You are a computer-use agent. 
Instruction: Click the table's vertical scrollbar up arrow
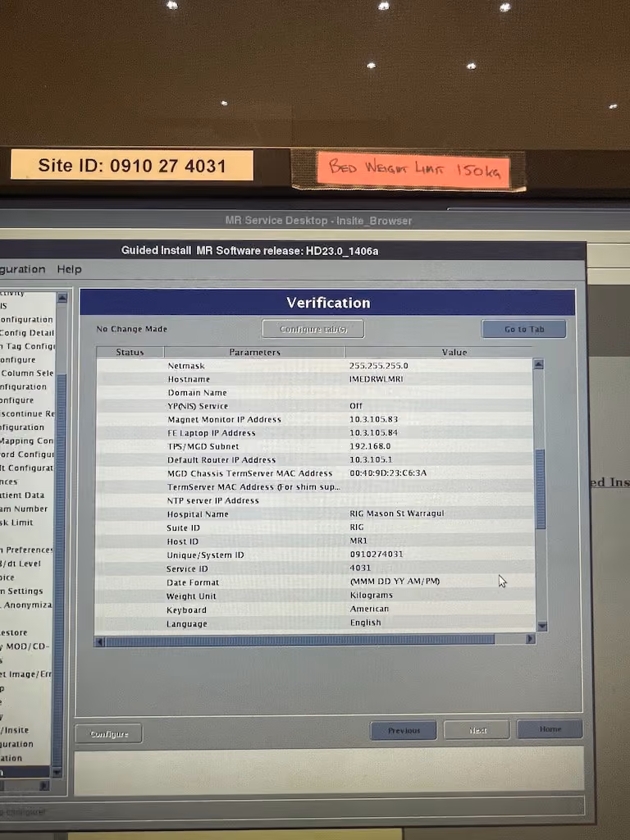(x=539, y=364)
